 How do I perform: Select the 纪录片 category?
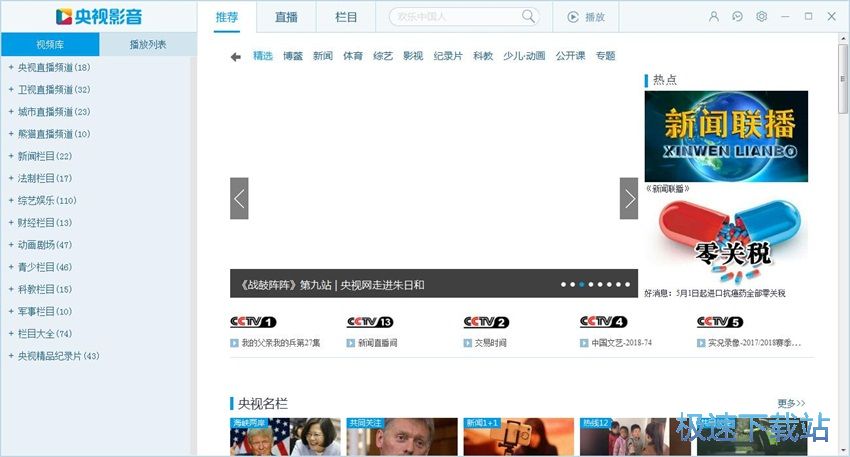pyautogui.click(x=448, y=56)
